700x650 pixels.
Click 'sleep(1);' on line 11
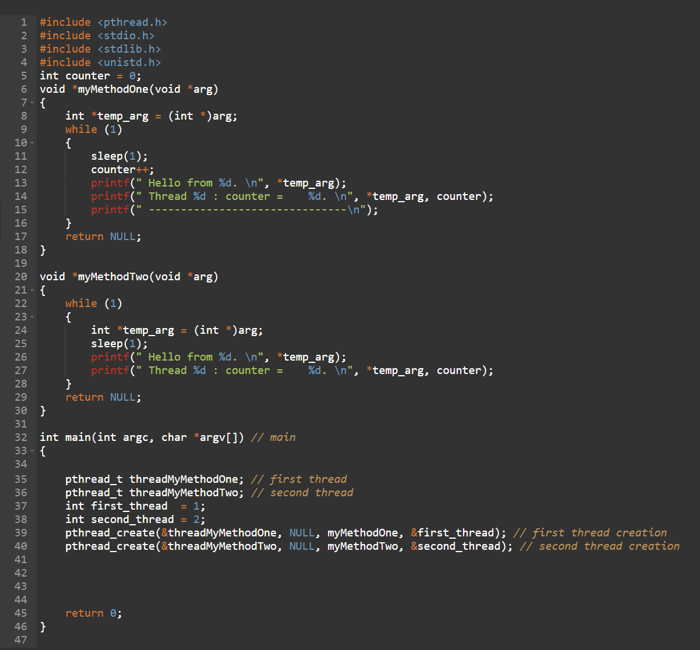tap(119, 156)
